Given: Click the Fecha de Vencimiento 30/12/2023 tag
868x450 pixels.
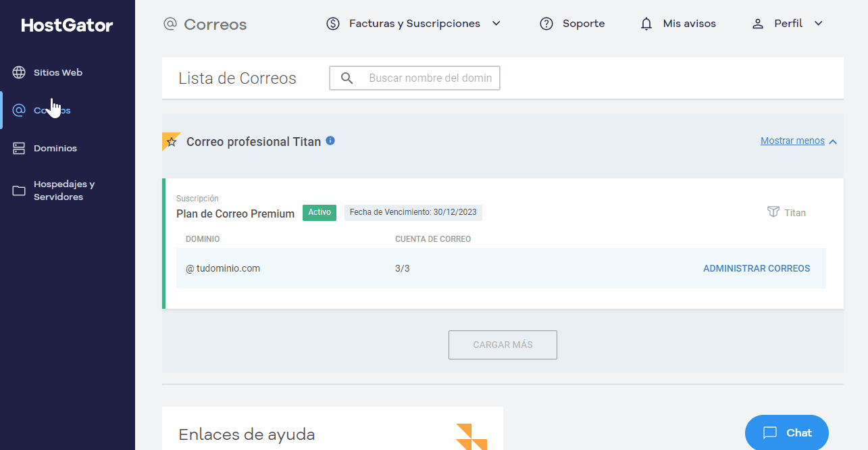Looking at the screenshot, I should (413, 212).
